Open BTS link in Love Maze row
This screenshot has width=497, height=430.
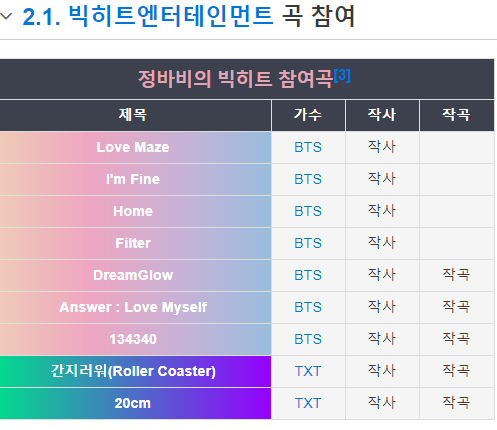(x=308, y=147)
